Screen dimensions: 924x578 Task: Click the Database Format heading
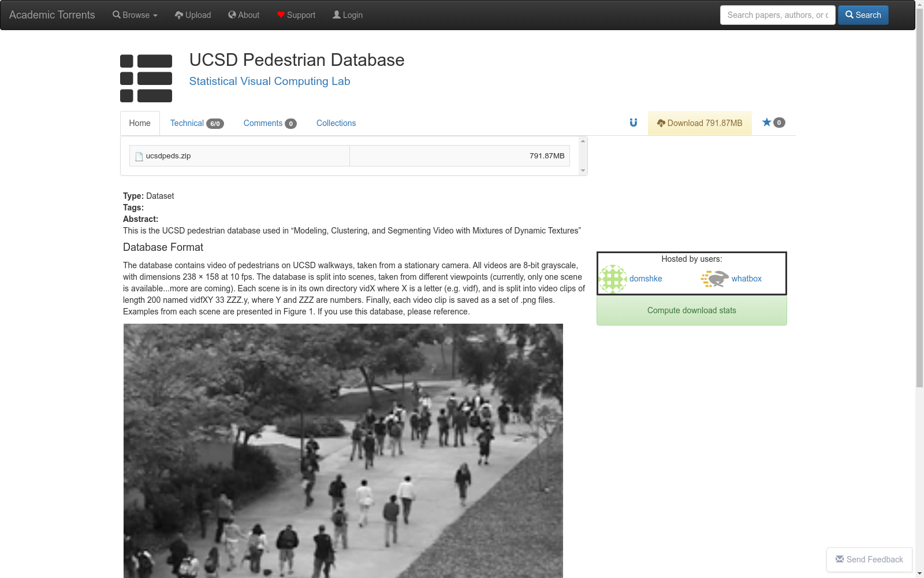pos(163,247)
